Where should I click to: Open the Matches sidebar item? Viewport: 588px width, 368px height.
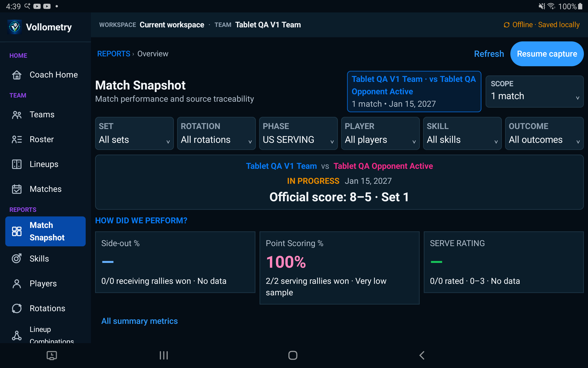coord(45,189)
